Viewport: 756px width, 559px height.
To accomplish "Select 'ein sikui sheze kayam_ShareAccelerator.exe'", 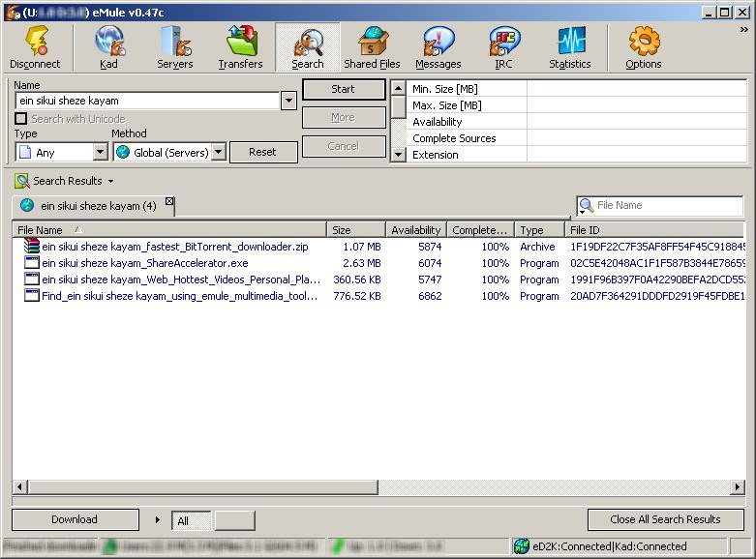I will click(145, 263).
